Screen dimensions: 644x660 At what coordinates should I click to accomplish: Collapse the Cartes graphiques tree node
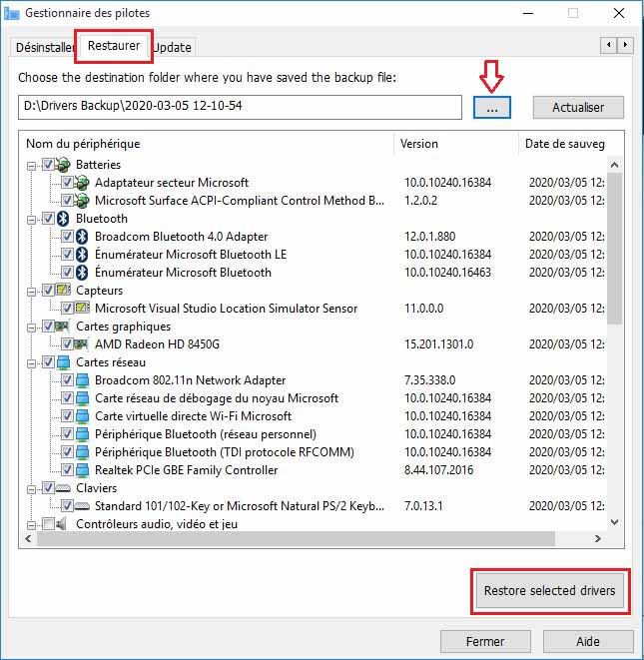31,328
